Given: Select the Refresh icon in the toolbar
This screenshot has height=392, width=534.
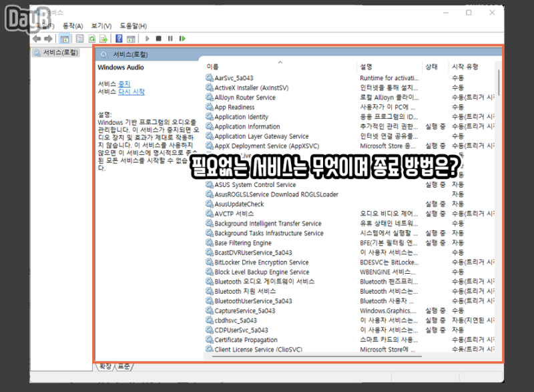Looking at the screenshot, I should tap(92, 39).
